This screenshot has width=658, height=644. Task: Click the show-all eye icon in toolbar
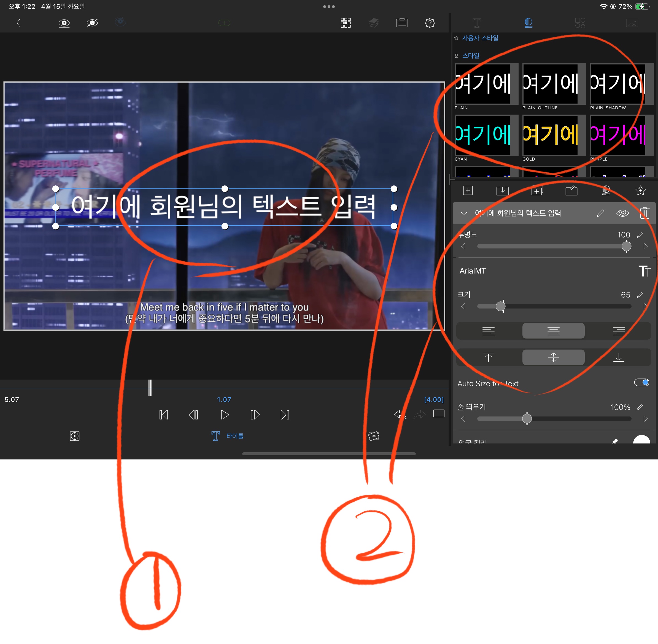point(64,23)
